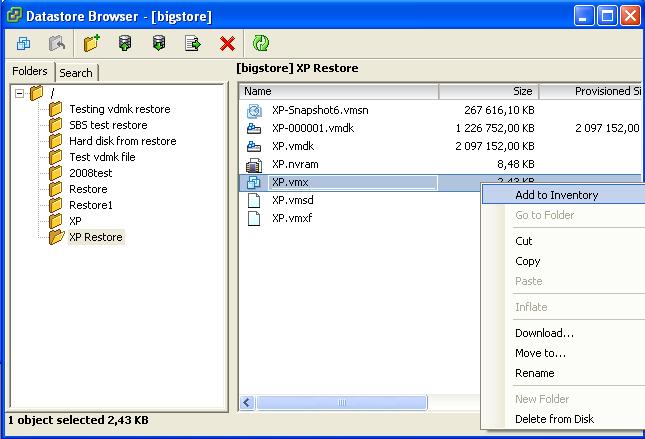Click the root folder icon in tree
The height and width of the screenshot is (439, 645).
point(36,93)
